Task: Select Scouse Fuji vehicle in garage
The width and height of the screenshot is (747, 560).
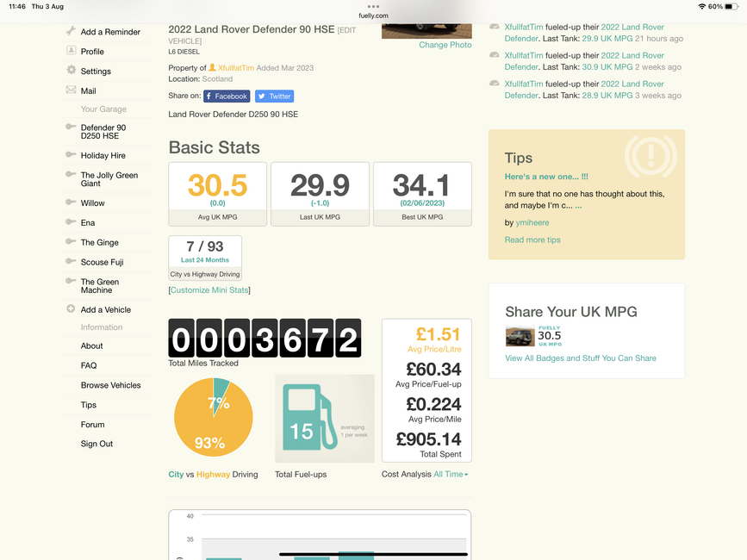Action: pos(102,262)
